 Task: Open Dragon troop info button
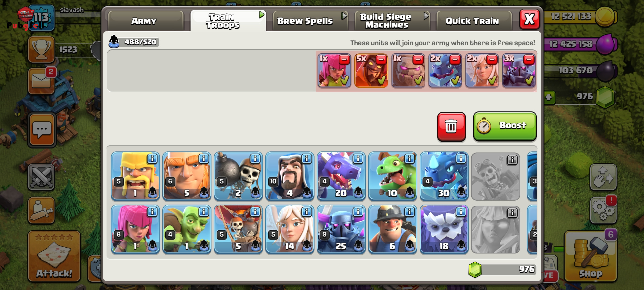point(358,159)
